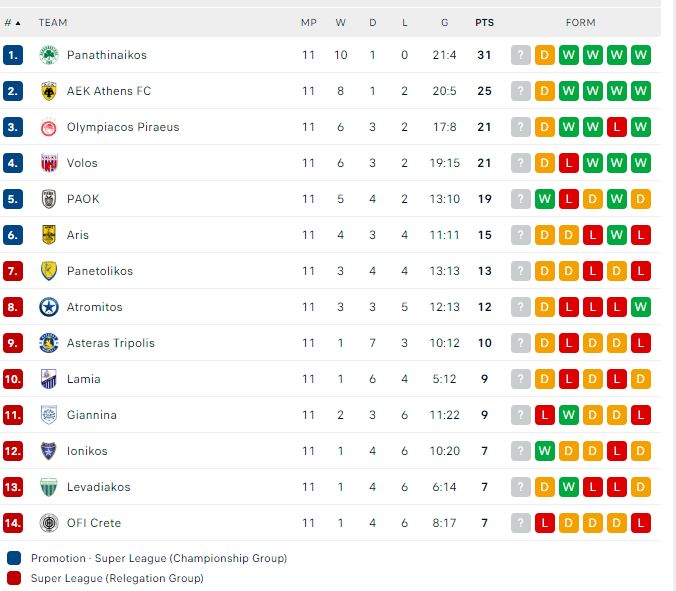Open the Panathinaikos club crest icon

pyautogui.click(x=49, y=55)
